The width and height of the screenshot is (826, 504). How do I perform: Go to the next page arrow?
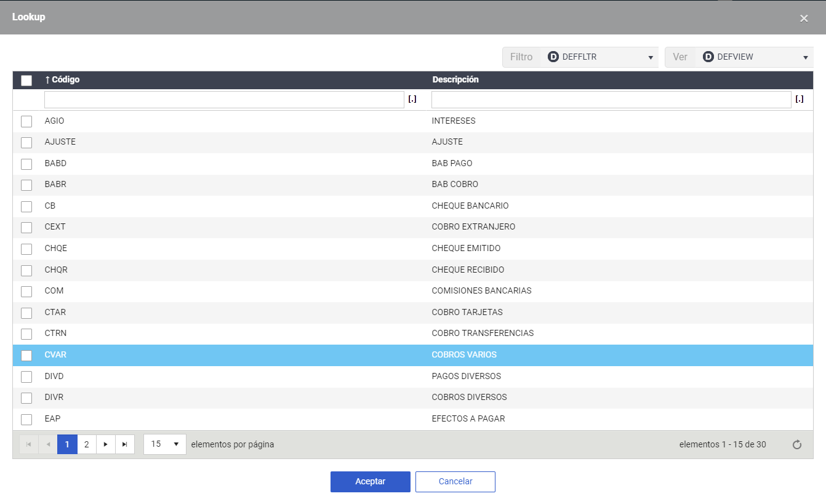pos(106,444)
